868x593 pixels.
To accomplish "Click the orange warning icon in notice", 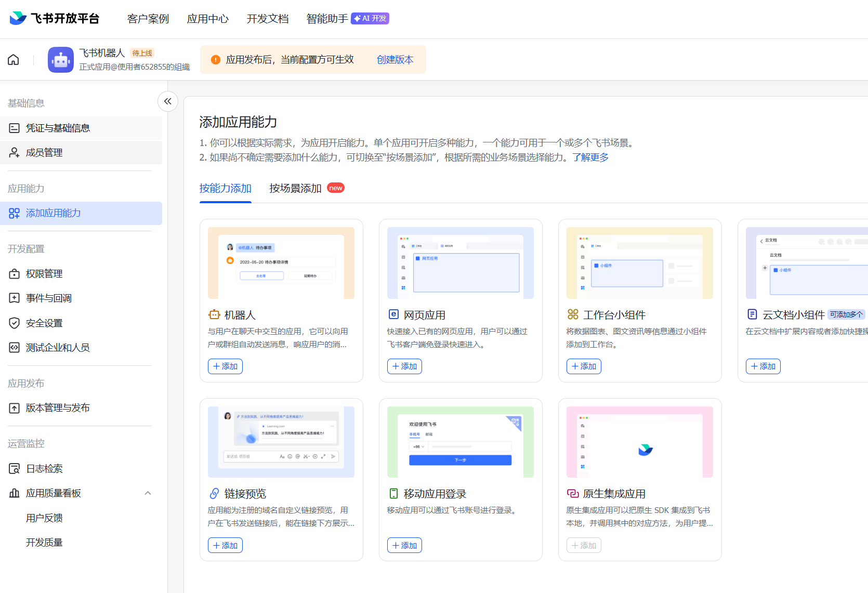I will coord(216,60).
